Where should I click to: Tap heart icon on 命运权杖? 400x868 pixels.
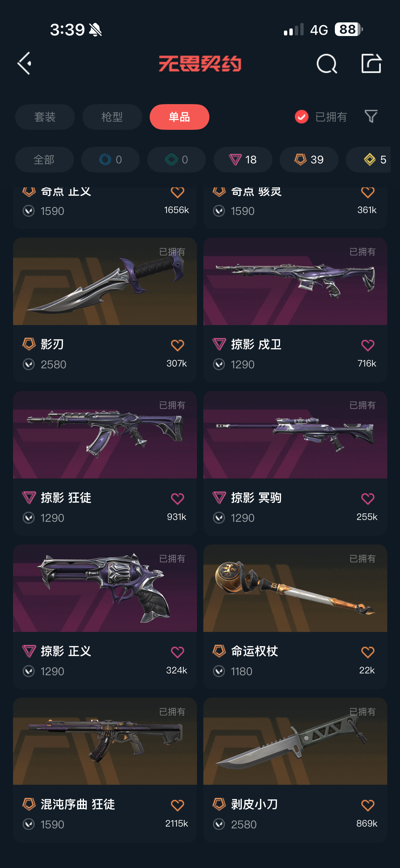click(x=368, y=652)
